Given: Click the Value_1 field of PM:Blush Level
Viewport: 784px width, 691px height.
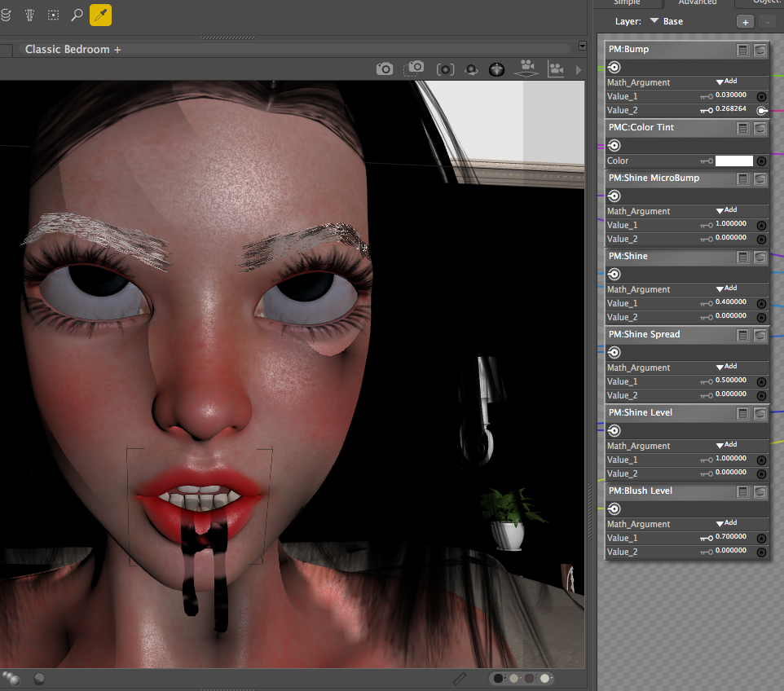Looking at the screenshot, I should click(x=730, y=538).
